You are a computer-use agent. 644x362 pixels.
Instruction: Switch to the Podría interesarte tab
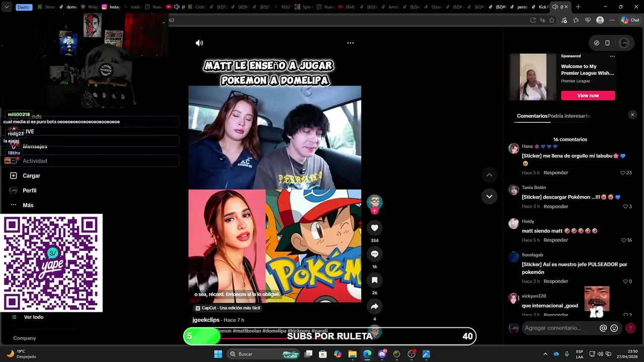569,116
